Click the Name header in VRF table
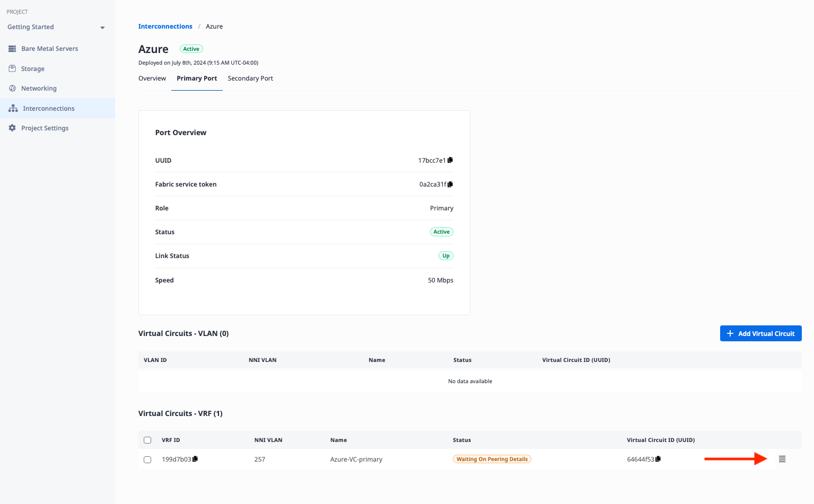 338,440
